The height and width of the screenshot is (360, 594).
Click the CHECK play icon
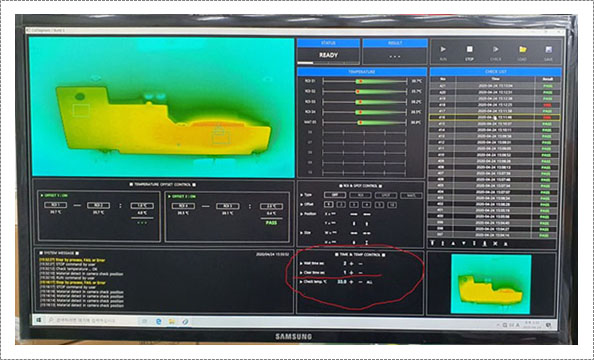496,50
